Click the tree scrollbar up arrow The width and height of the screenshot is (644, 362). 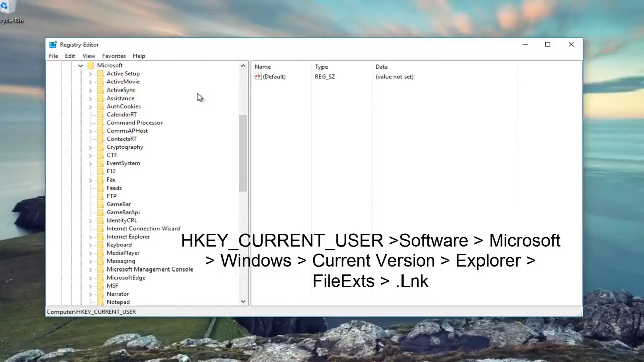pos(243,66)
